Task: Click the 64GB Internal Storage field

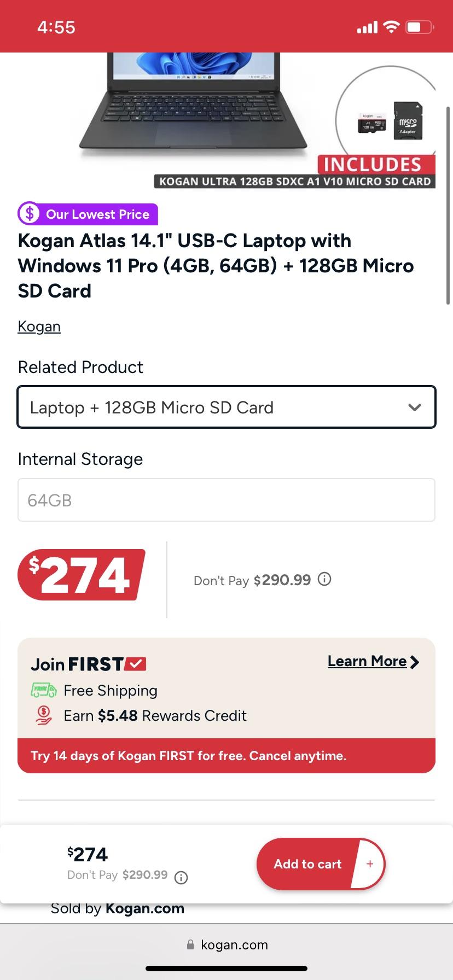Action: pyautogui.click(x=226, y=499)
